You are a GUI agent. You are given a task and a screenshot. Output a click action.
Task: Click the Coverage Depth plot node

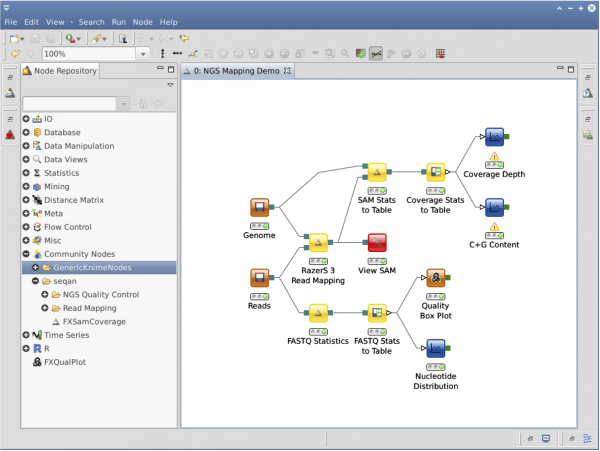coord(494,137)
